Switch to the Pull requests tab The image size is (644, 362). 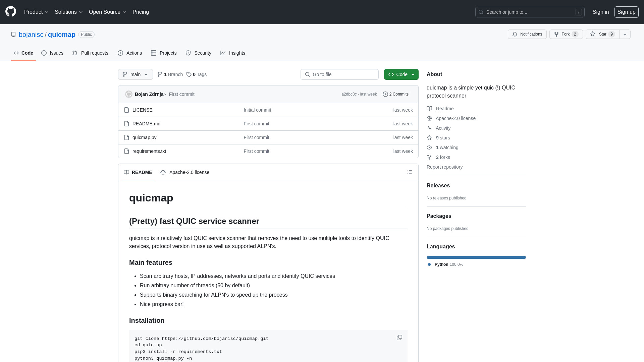pyautogui.click(x=90, y=53)
